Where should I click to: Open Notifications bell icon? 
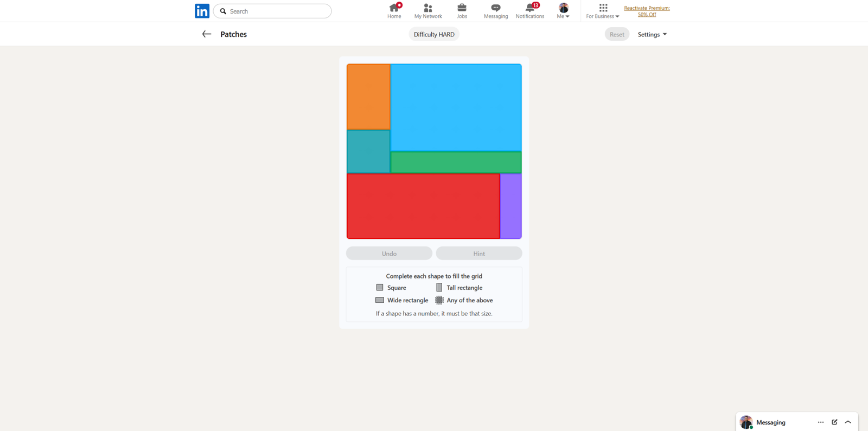tap(529, 8)
